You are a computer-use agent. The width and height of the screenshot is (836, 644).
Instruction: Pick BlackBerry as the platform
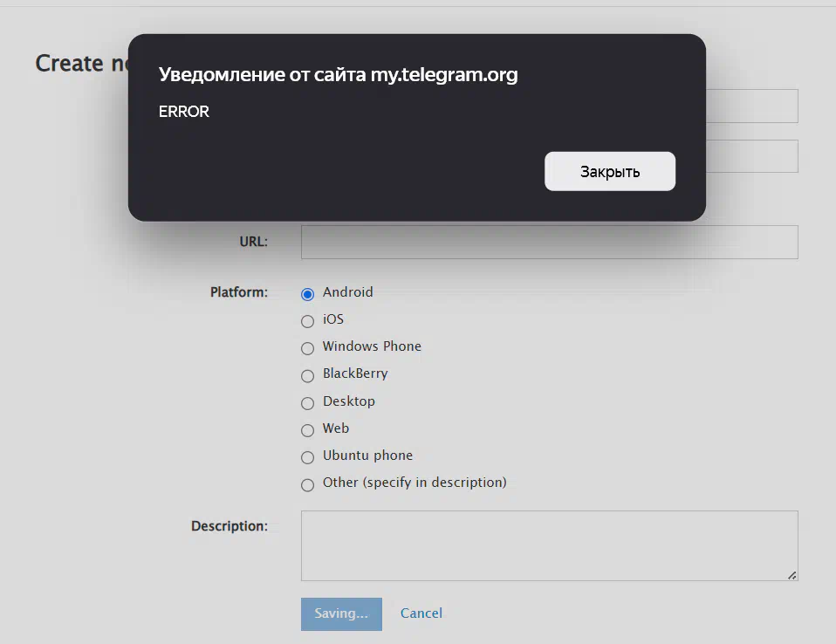click(308, 376)
